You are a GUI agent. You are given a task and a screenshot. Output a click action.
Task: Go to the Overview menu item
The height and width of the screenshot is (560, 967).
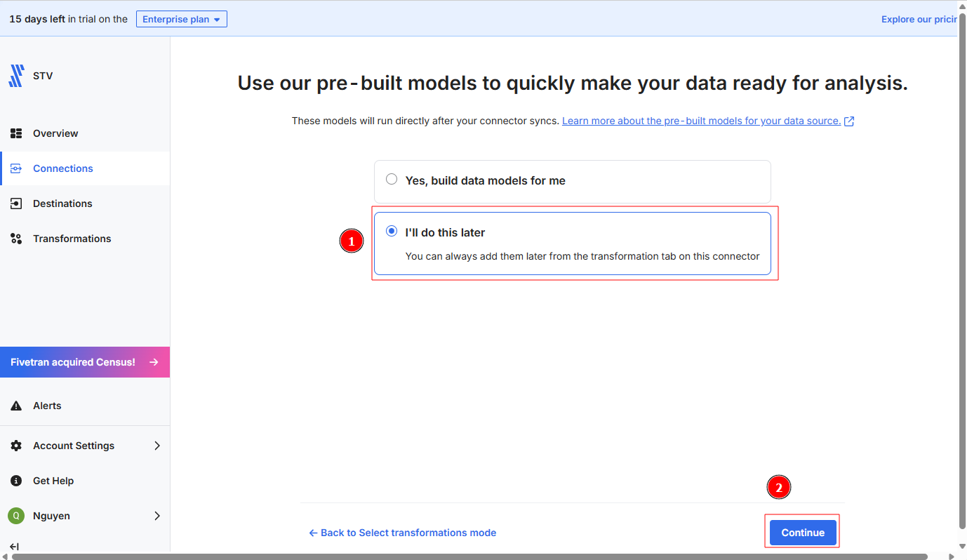tap(55, 133)
